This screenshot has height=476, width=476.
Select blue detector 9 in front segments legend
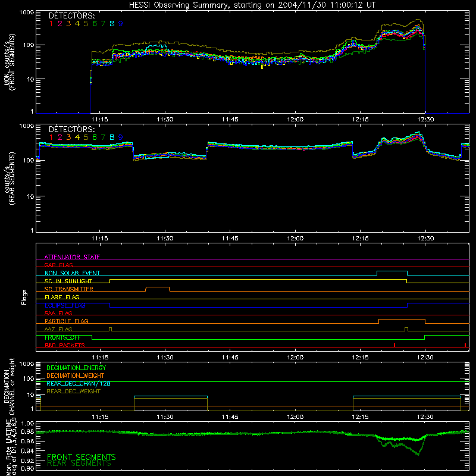(121, 24)
